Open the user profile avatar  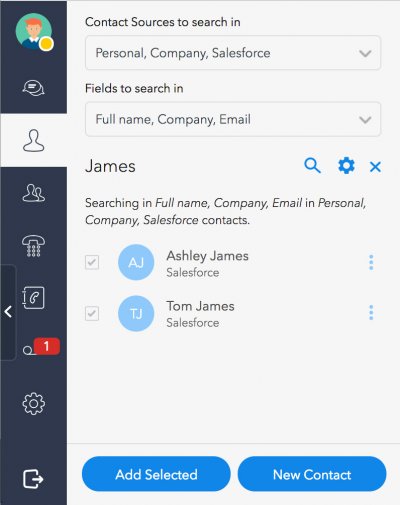coord(33,31)
